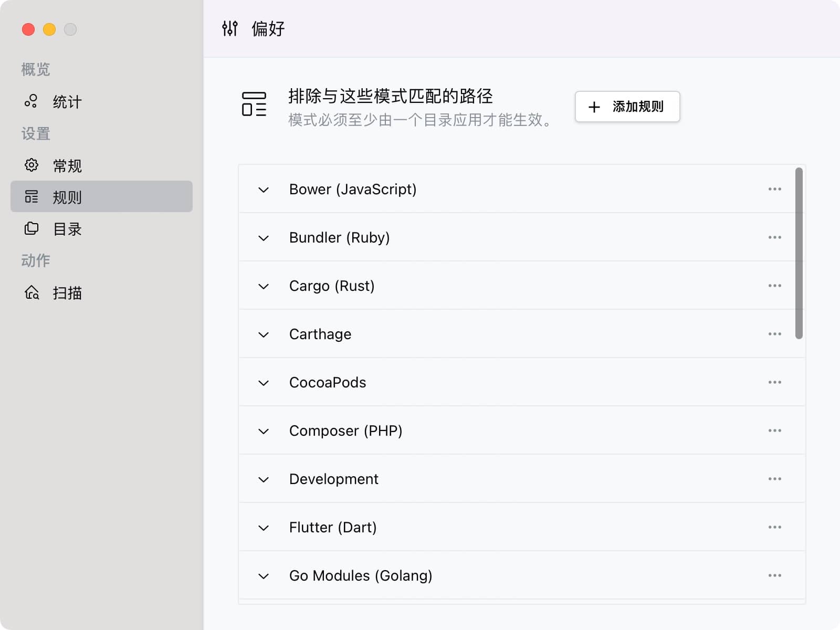Click the 扫描 scan house icon

pos(32,292)
